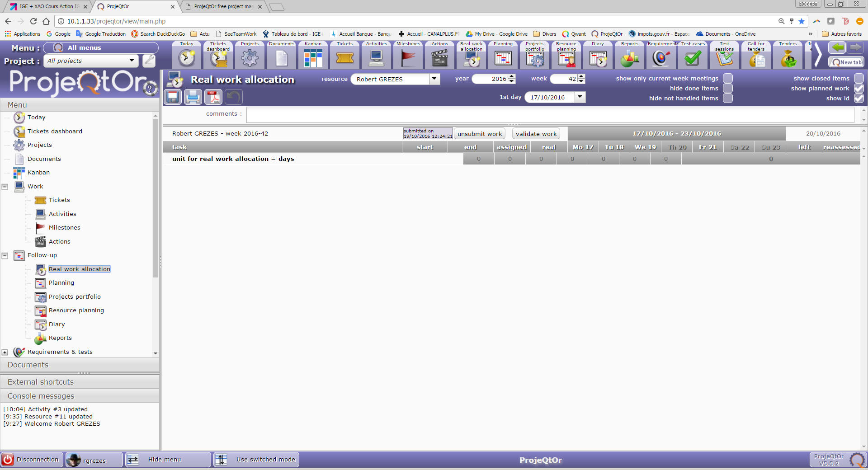Open the Milestones flag toolbar icon
Viewport: 868px width, 470px height.
click(408, 55)
